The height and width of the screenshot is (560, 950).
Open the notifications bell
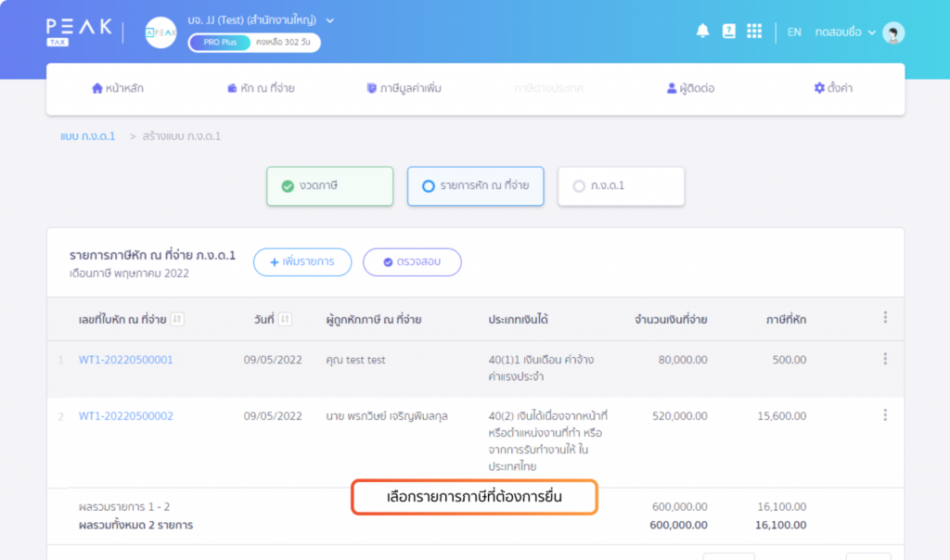coord(702,32)
